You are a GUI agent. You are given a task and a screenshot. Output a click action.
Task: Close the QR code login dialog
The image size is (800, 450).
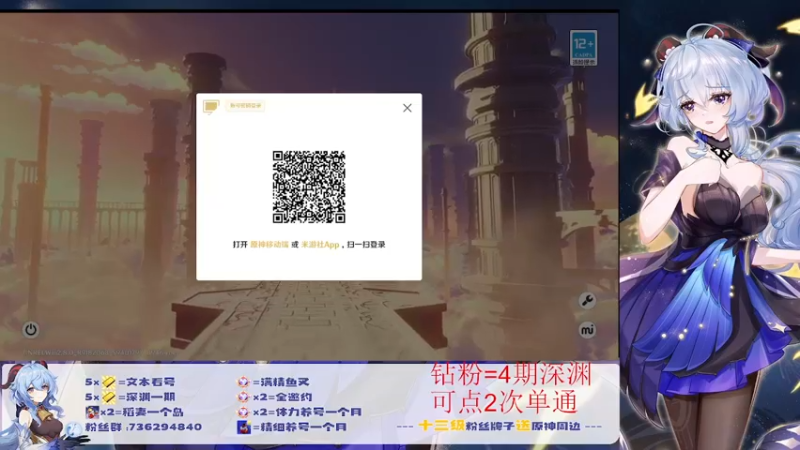[x=407, y=108]
